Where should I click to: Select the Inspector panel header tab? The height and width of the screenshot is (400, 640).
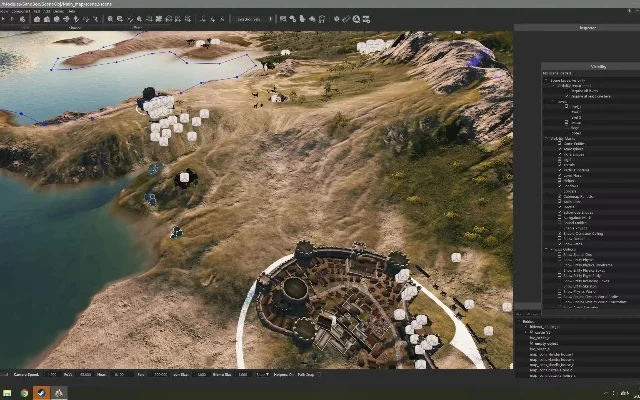pyautogui.click(x=588, y=28)
